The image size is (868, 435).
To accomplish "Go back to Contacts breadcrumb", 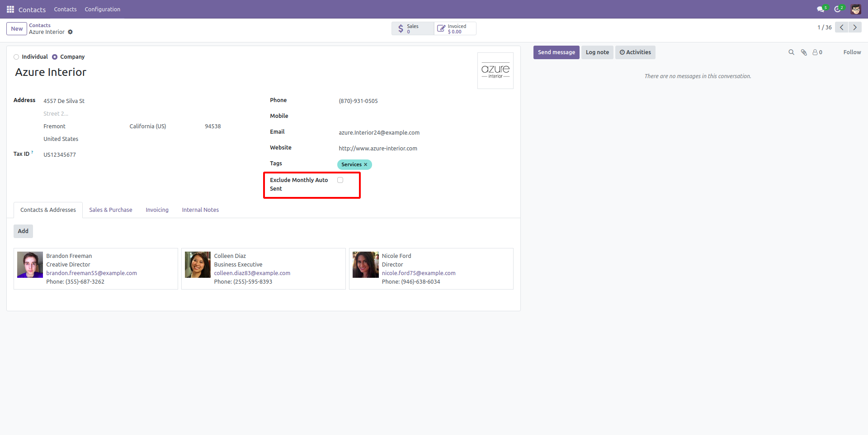I will 40,26.
